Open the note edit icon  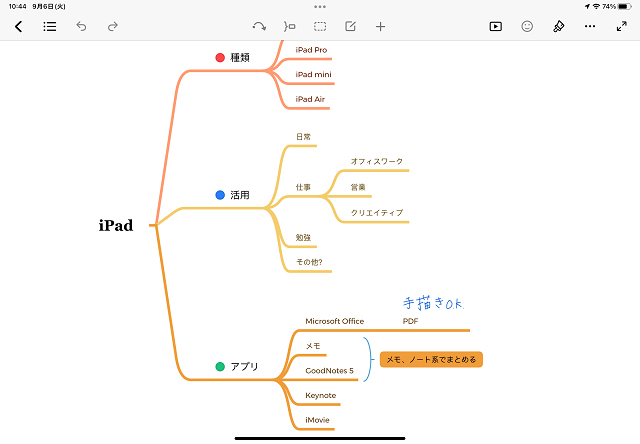[350, 27]
